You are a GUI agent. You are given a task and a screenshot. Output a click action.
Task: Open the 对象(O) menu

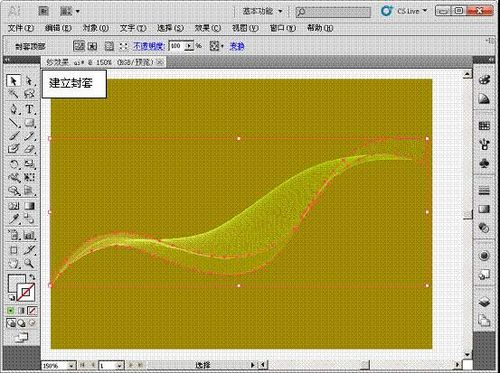coord(96,28)
